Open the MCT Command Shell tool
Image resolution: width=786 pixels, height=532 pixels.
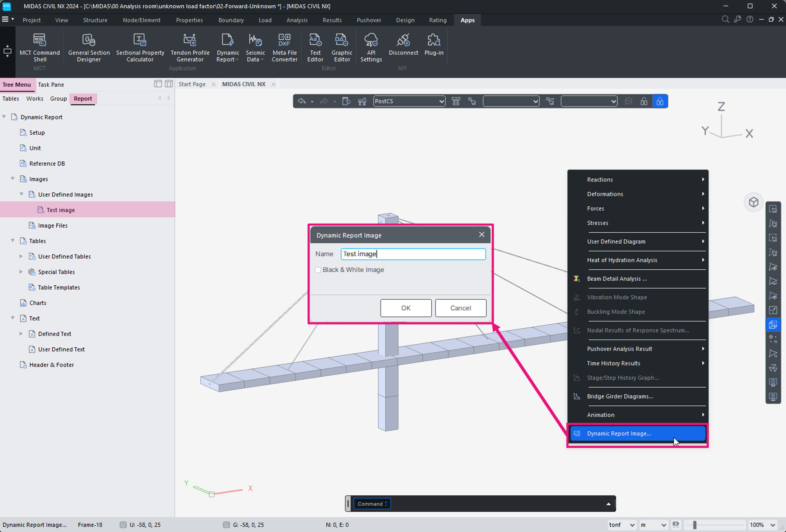(40, 48)
